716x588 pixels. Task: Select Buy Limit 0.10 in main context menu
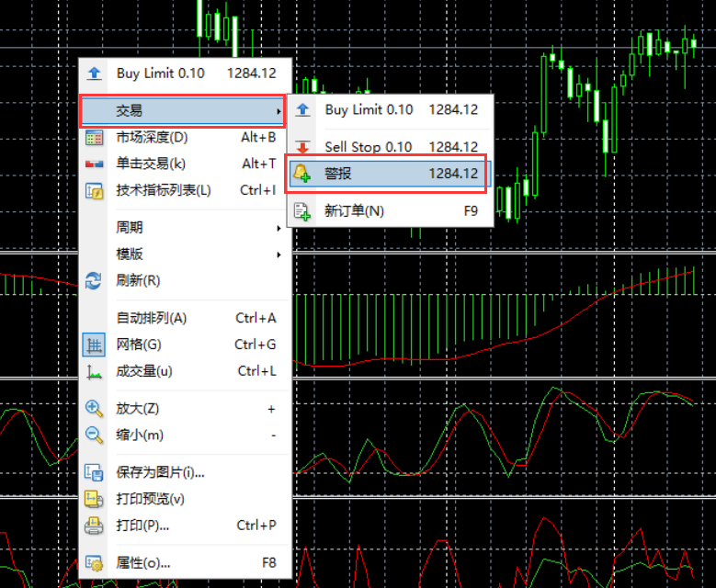[x=185, y=73]
